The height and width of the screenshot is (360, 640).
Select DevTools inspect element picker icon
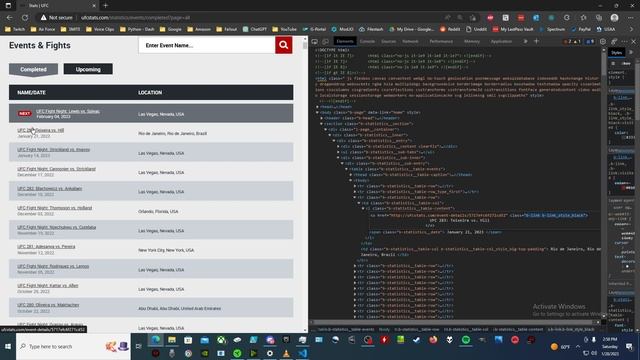315,41
